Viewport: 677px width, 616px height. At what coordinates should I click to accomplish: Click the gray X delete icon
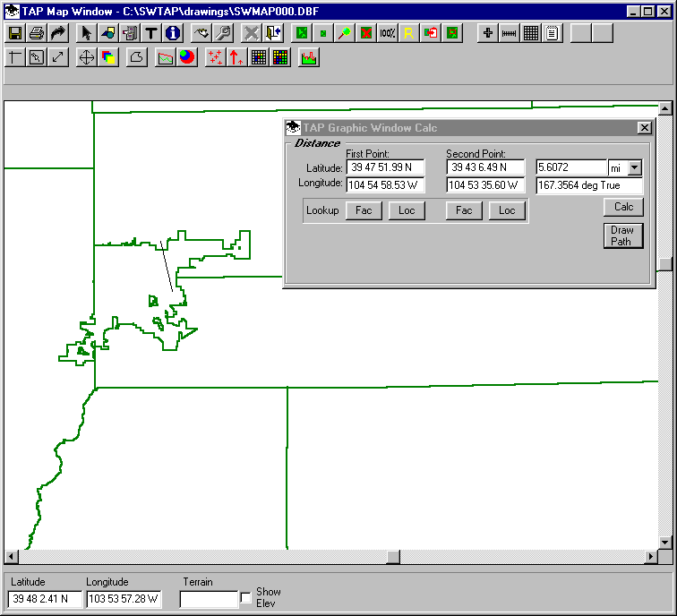tap(252, 33)
